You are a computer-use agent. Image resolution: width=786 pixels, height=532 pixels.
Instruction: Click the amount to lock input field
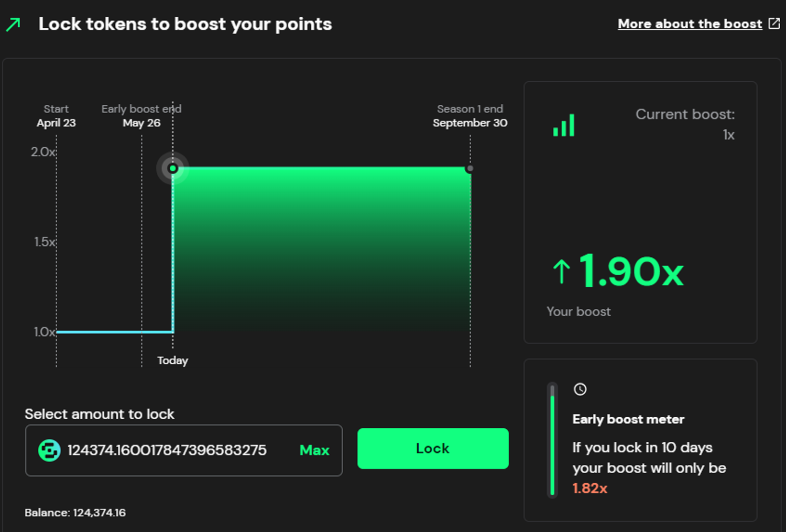click(167, 450)
